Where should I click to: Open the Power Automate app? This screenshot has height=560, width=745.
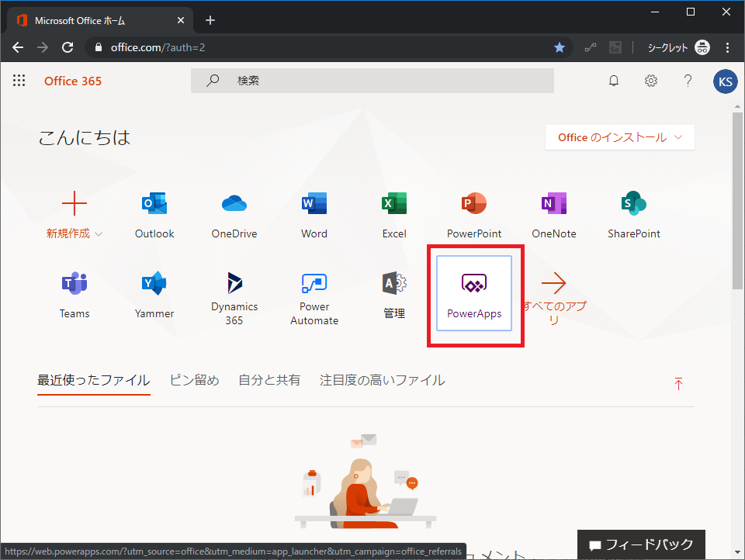tap(314, 299)
